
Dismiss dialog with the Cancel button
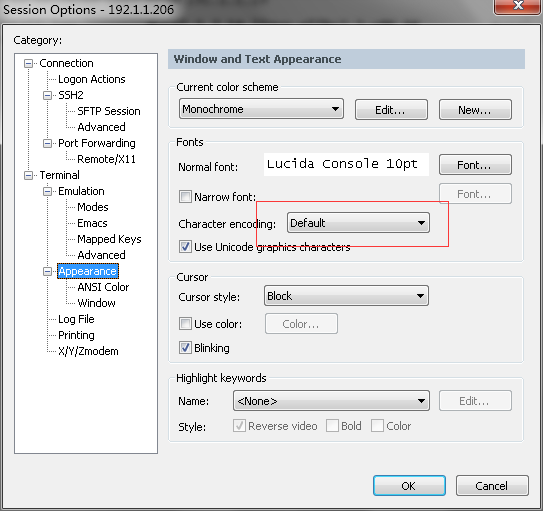tap(492, 486)
